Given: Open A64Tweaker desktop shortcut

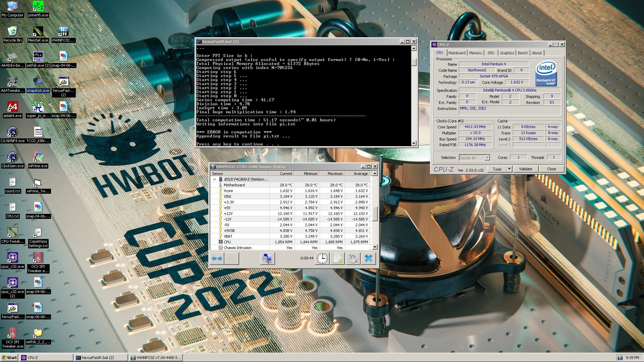Looking at the screenshot, I should pos(12,84).
